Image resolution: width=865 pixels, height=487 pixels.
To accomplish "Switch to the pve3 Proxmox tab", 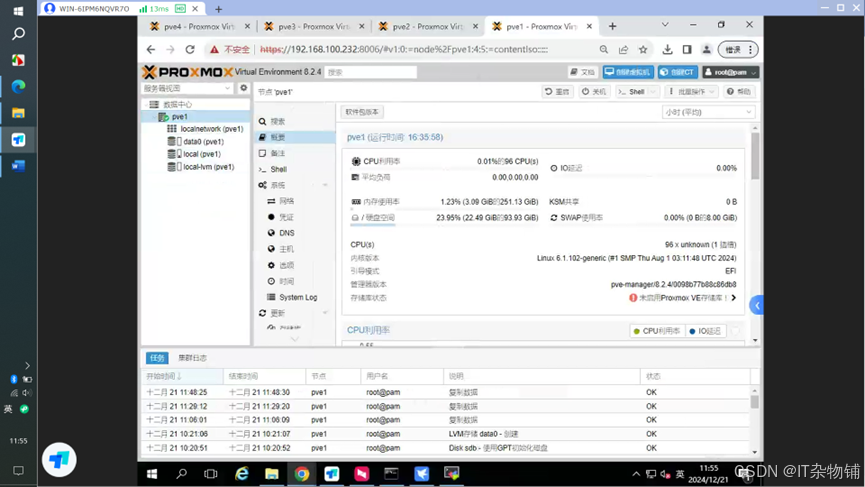I will 313,26.
